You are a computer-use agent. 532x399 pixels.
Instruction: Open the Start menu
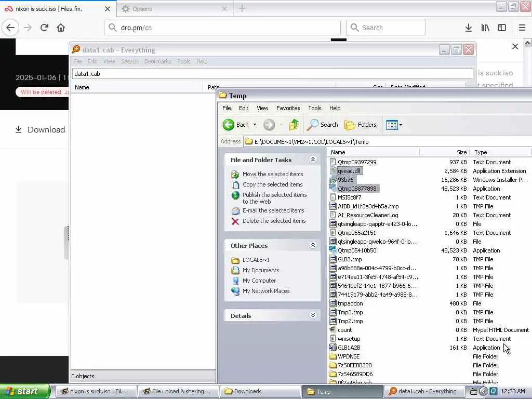25,391
